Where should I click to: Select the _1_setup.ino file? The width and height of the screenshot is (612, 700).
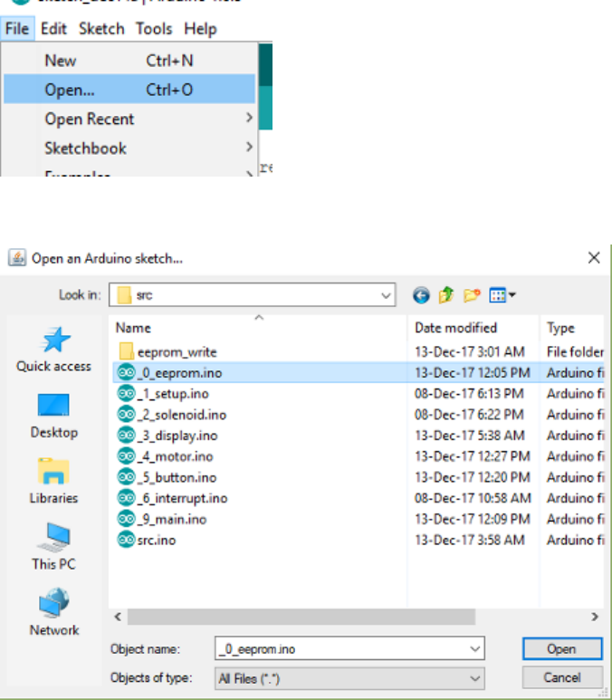163,394
